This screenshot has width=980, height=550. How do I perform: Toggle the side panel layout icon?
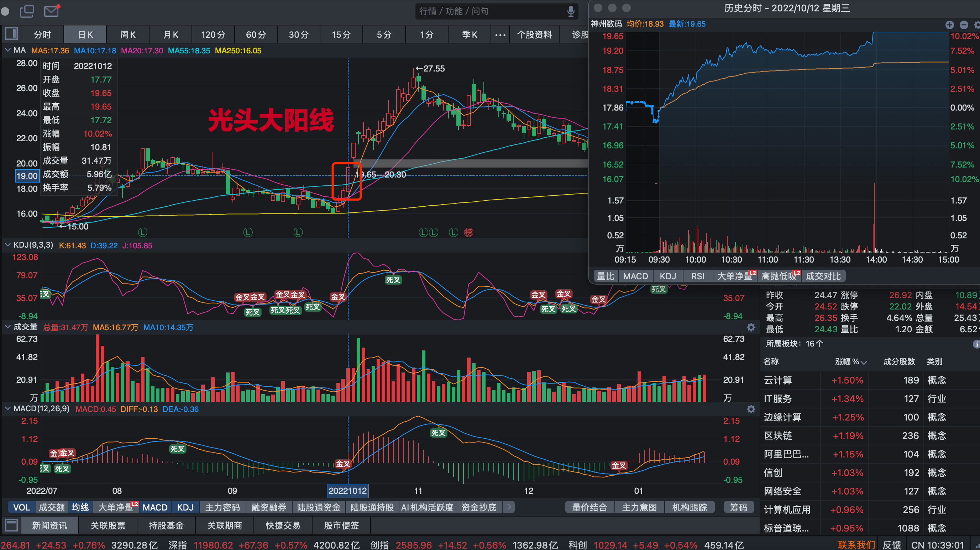pos(11,34)
